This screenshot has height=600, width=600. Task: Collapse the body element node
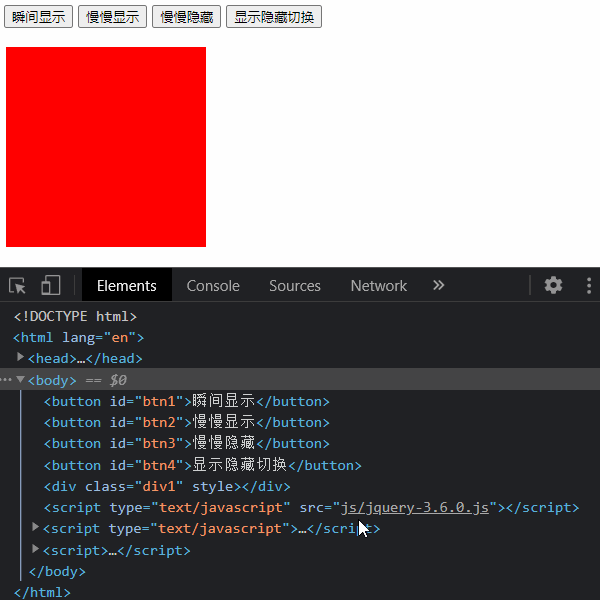[x=21, y=379]
